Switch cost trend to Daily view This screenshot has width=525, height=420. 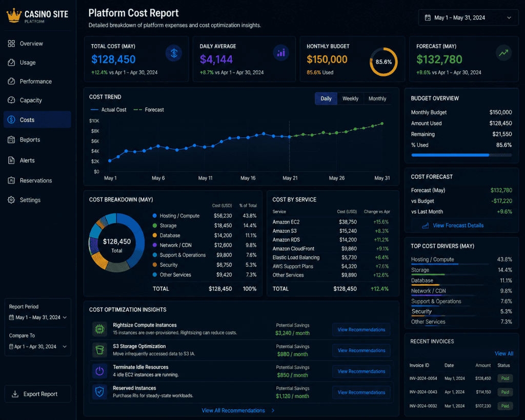(x=326, y=98)
